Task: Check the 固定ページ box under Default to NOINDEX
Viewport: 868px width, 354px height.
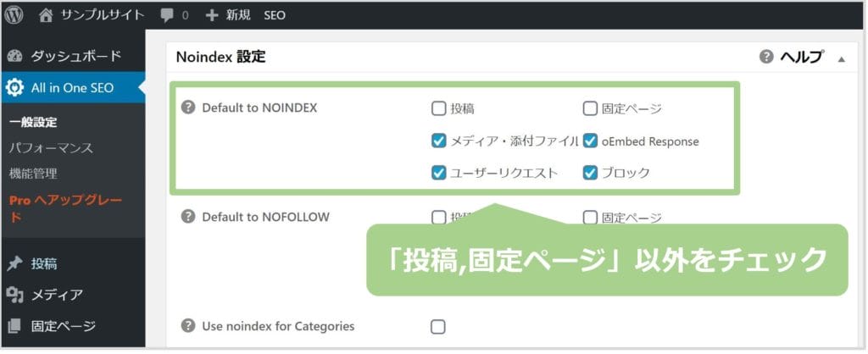Action: (590, 108)
